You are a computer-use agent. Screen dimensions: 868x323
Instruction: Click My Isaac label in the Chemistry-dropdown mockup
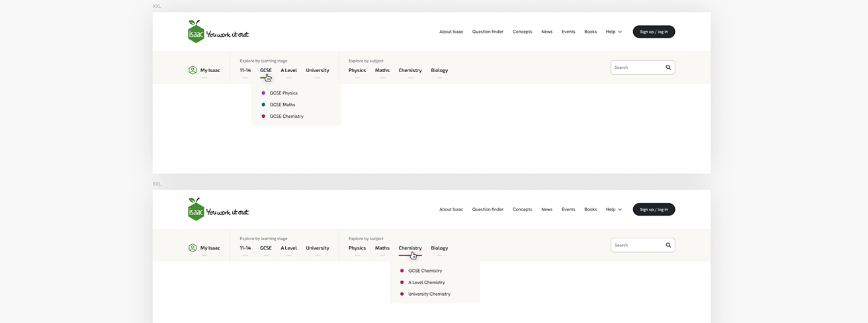[210, 248]
